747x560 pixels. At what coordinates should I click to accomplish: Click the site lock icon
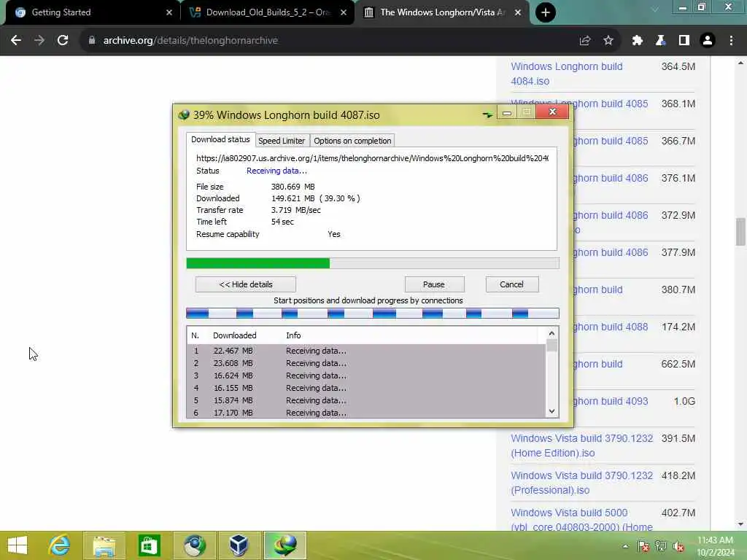point(92,41)
